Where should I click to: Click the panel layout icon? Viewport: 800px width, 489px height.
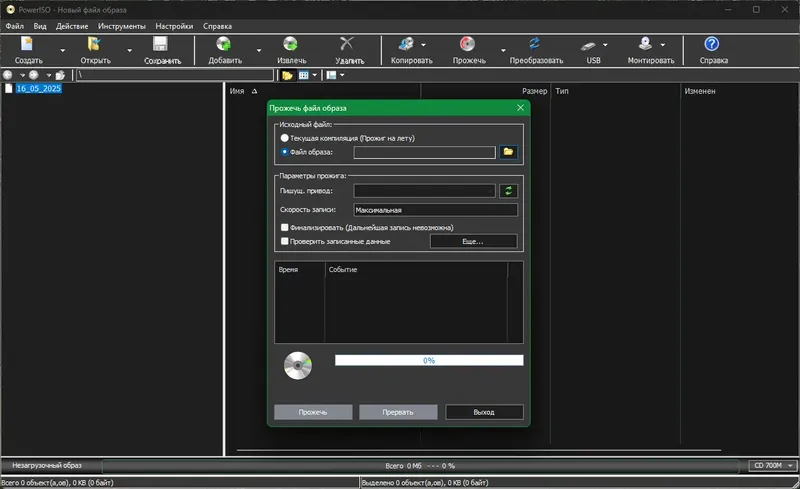(331, 76)
